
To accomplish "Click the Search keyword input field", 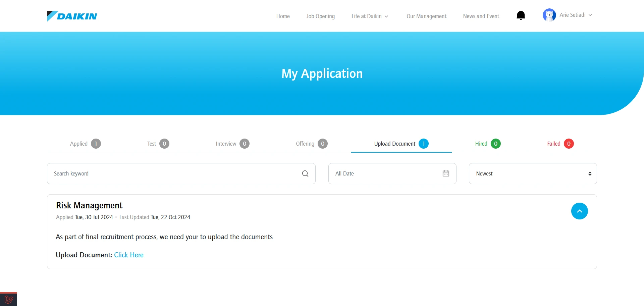I will point(168,173).
